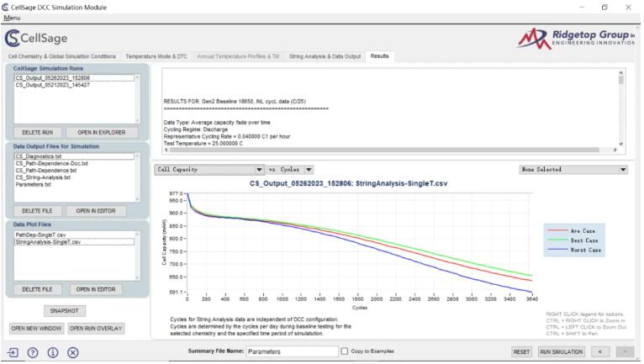
Task: Click OPEN IN EDITOR under Data Output Files
Action: (96, 211)
